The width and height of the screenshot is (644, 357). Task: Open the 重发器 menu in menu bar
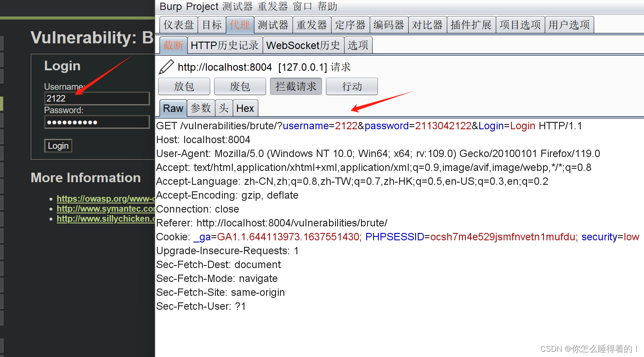pyautogui.click(x=273, y=7)
